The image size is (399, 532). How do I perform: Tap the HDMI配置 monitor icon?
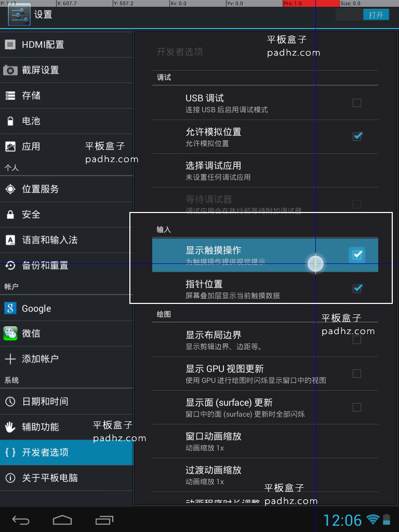[x=10, y=45]
